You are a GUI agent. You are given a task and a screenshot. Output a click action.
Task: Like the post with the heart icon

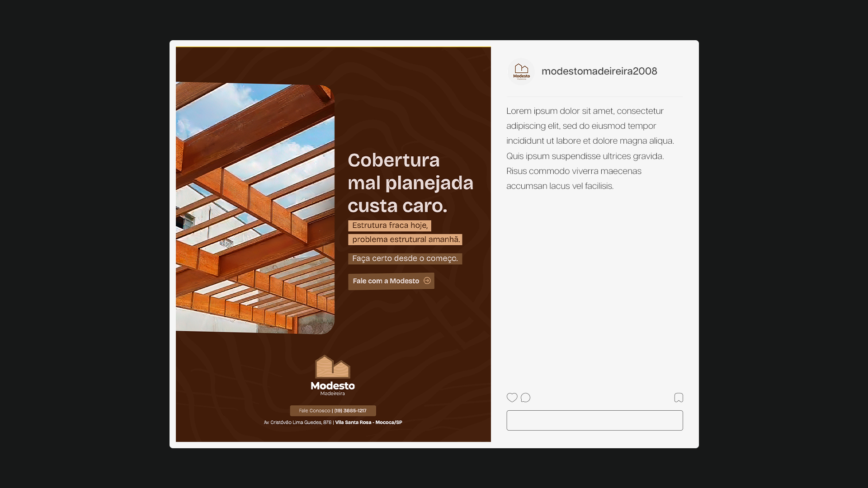(x=512, y=397)
